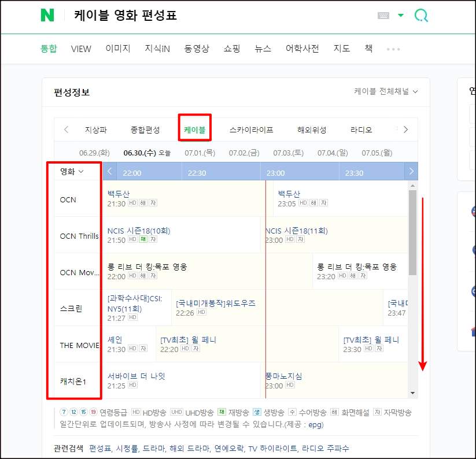Open [TV최초] 윌 페니 at 22:20
Screen dimensions: 476x459
(x=188, y=339)
